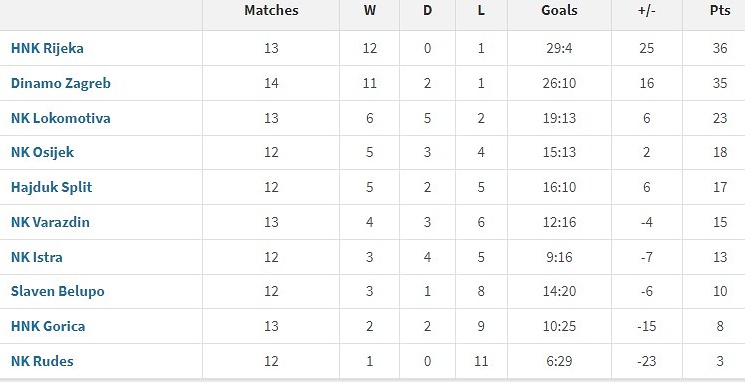
Task: Select HNK Rijeka goals cell 29:4
Action: tap(559, 48)
